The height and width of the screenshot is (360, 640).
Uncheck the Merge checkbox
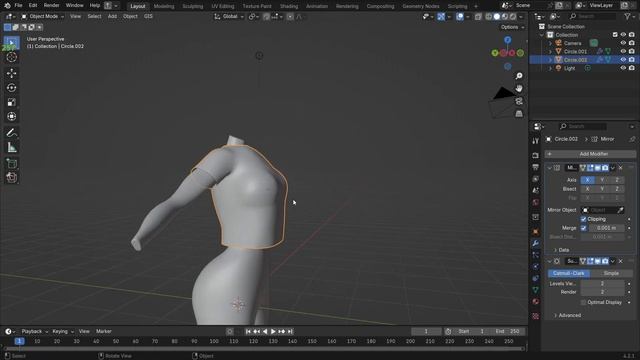click(584, 228)
